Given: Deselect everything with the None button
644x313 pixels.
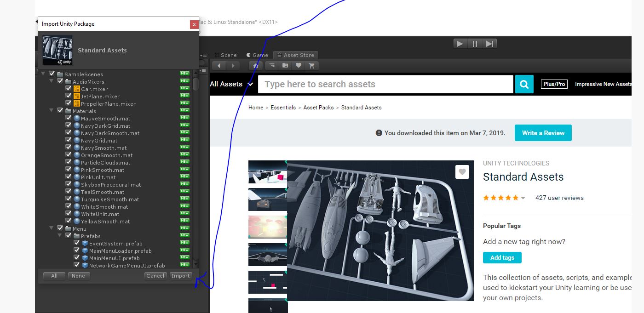Looking at the screenshot, I should point(79,276).
